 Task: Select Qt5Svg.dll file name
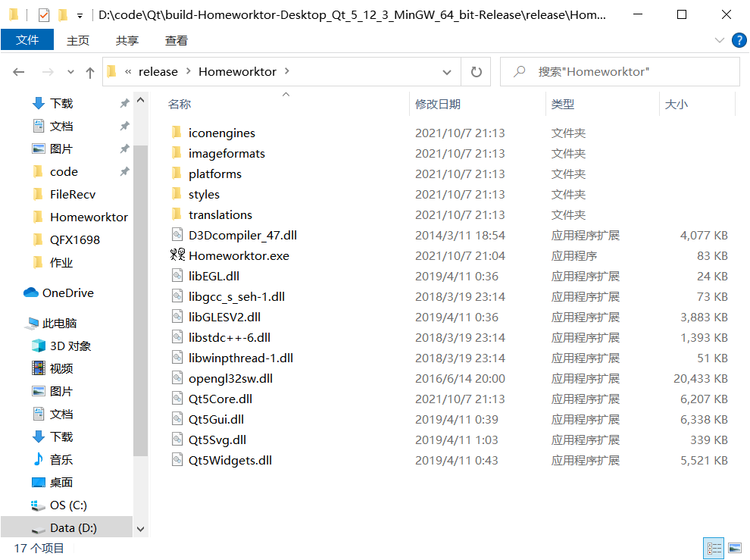click(x=217, y=440)
